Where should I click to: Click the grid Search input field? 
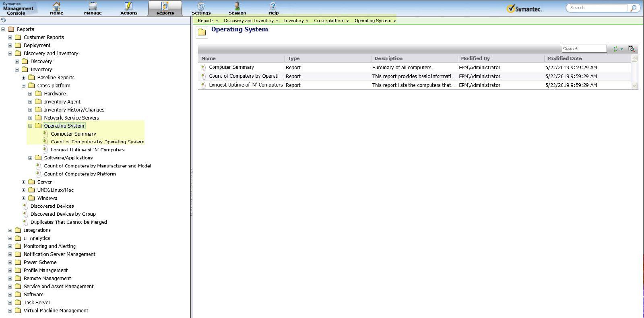click(584, 49)
